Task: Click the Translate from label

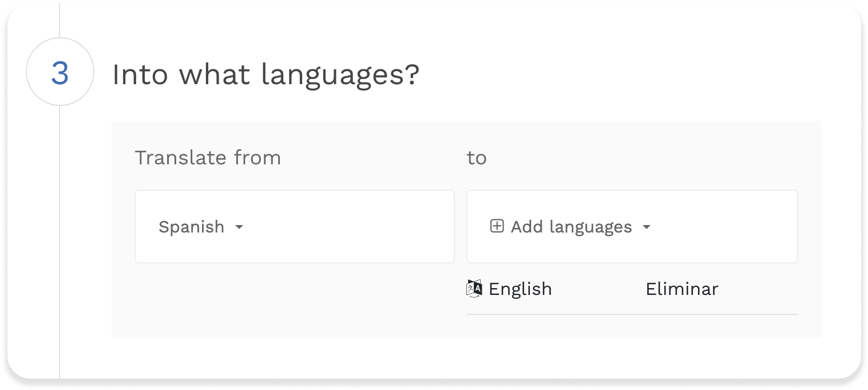Action: pos(208,157)
